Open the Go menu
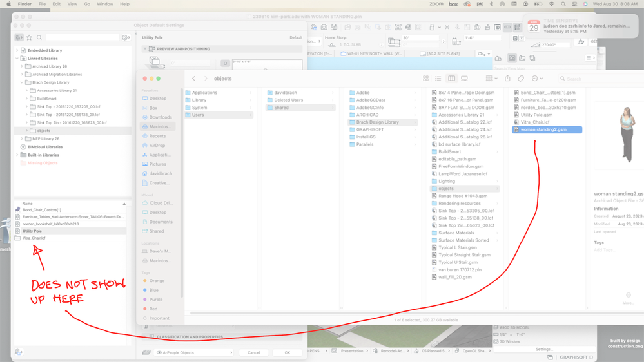The height and width of the screenshot is (362, 644). pos(87,4)
